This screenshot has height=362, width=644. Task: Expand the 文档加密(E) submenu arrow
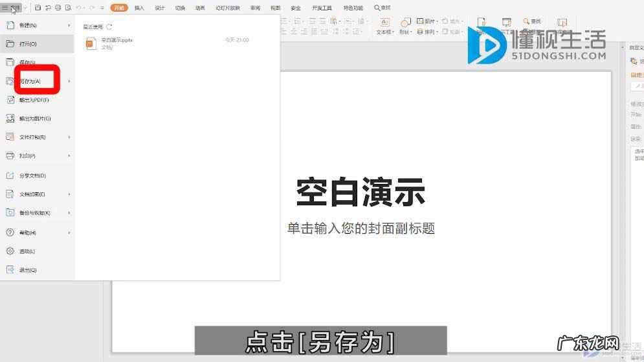[69, 194]
